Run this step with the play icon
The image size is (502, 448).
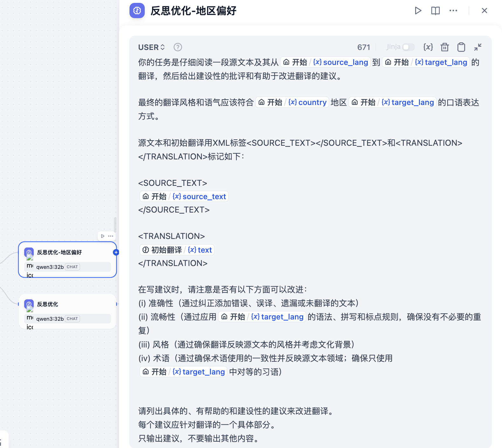(x=418, y=11)
